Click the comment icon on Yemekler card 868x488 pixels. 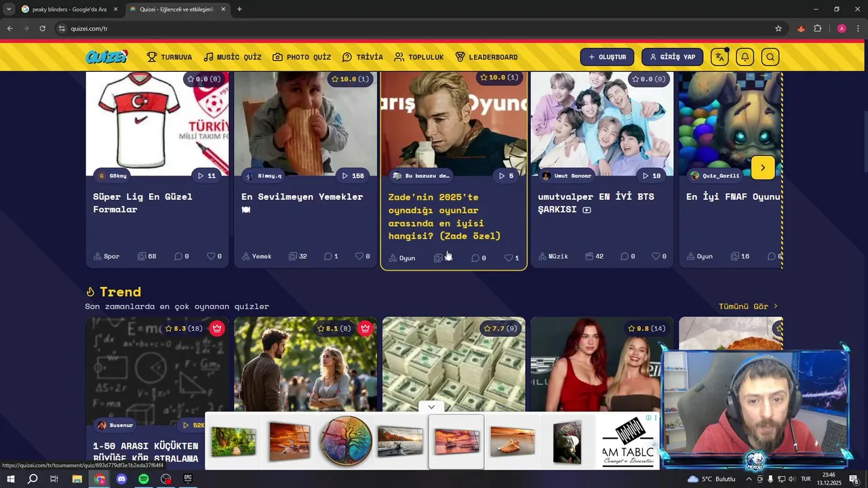click(x=328, y=256)
